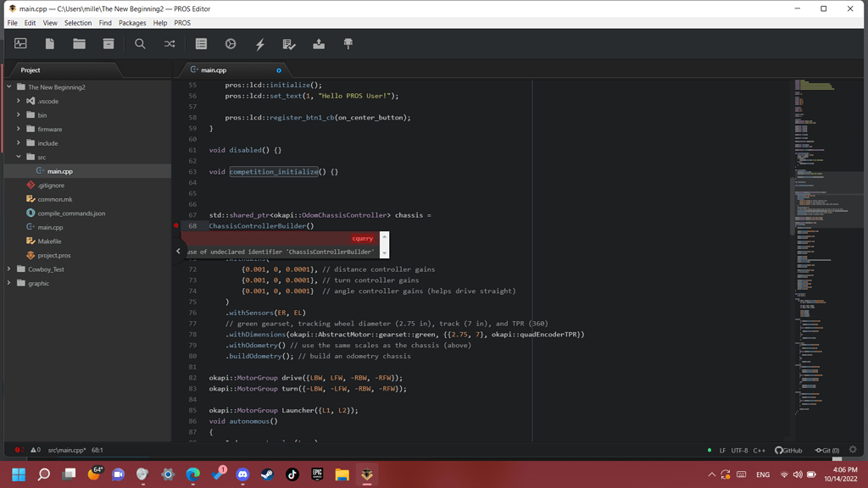Click the open folder toolbar icon
Image resolution: width=868 pixels, height=488 pixels.
pos(79,43)
